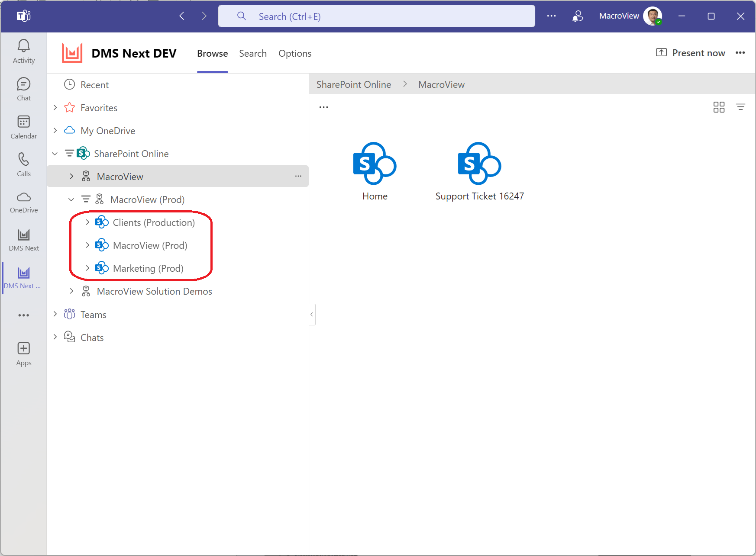
Task: Select SharePoint Online in the tree
Action: tap(131, 154)
